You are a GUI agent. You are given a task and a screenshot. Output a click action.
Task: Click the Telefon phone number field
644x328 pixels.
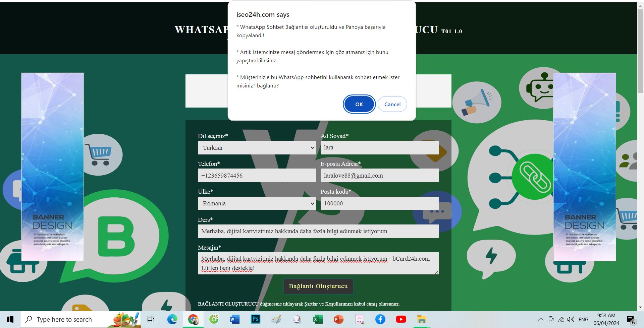257,176
